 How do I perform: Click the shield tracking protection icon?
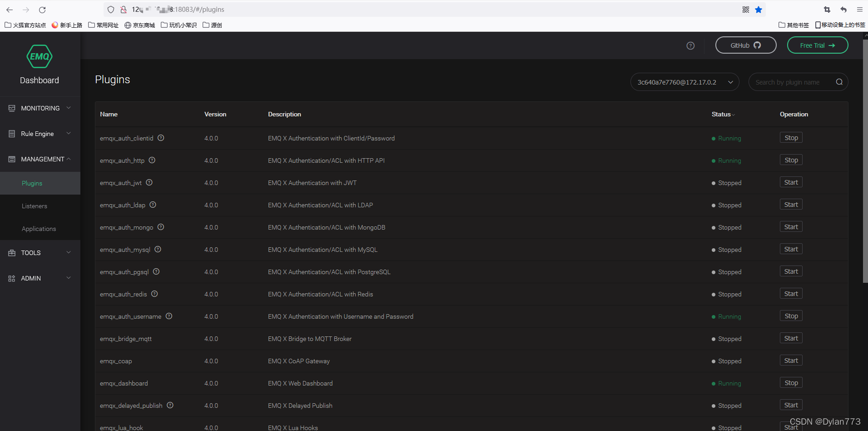(110, 10)
